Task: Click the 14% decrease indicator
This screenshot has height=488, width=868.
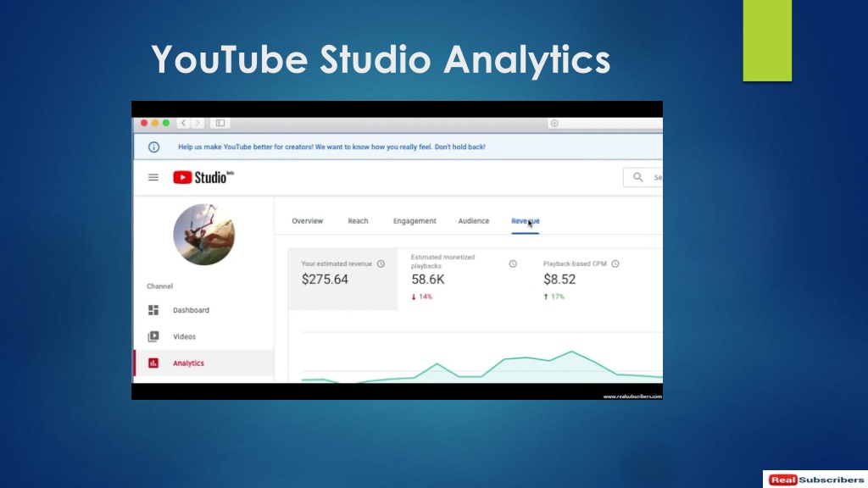Action: click(x=422, y=297)
